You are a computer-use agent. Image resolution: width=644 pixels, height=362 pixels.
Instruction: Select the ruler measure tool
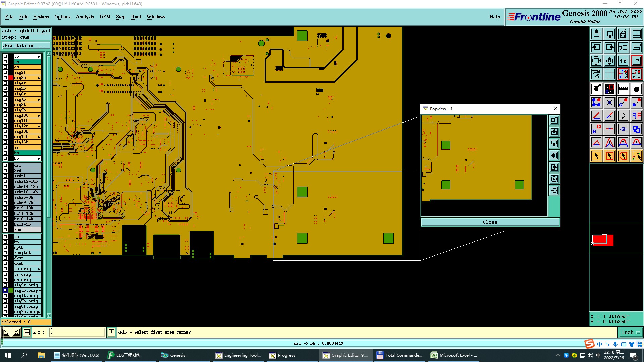tap(623, 89)
